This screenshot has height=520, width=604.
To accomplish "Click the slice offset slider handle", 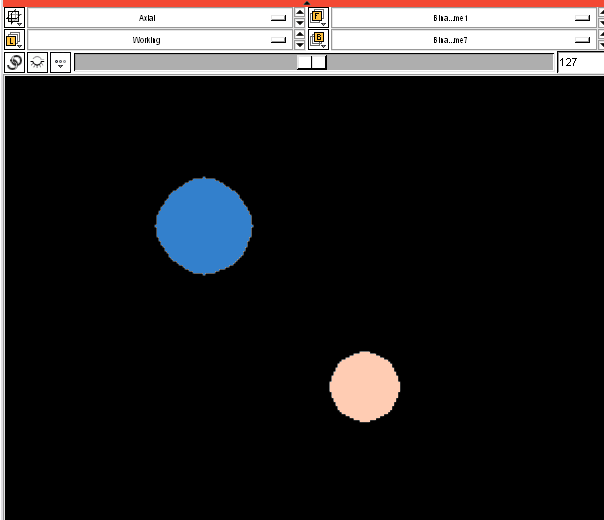I will [312, 62].
